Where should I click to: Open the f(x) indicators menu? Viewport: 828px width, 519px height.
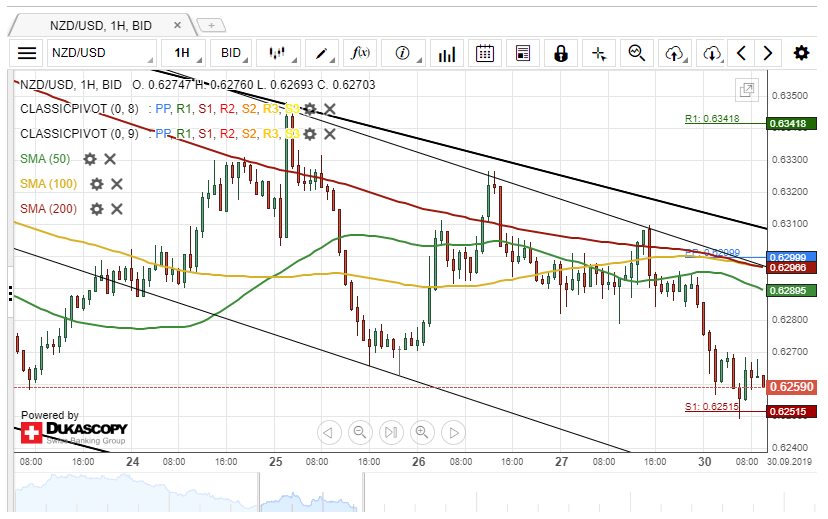point(360,53)
